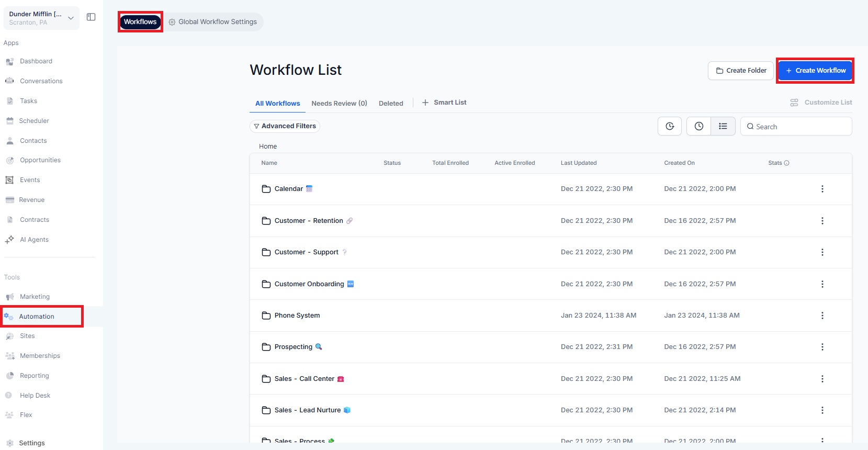Screen dimensions: 868x450
Task: Open Reporting section
Action: pos(34,376)
